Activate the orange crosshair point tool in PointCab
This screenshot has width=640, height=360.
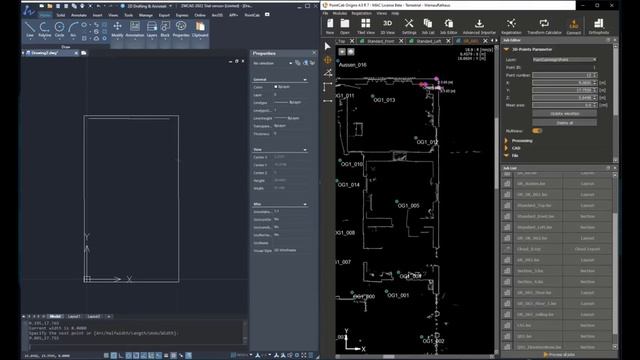(x=327, y=60)
